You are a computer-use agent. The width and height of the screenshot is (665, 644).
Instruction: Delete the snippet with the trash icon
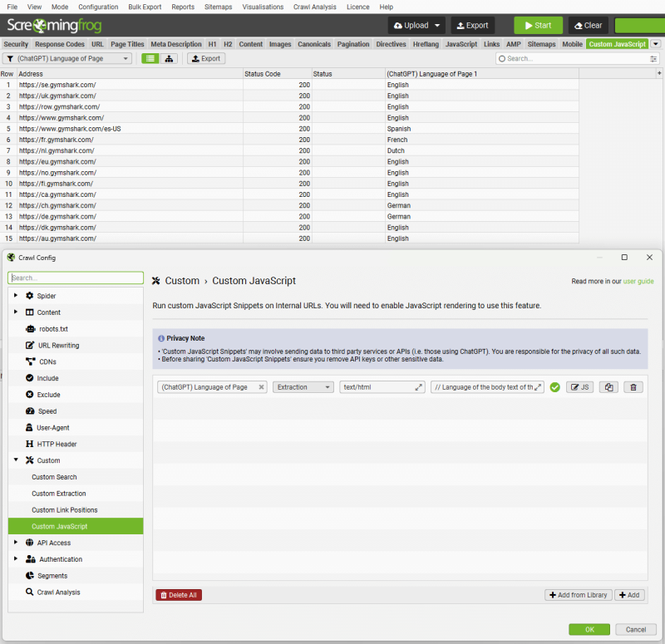pyautogui.click(x=632, y=386)
